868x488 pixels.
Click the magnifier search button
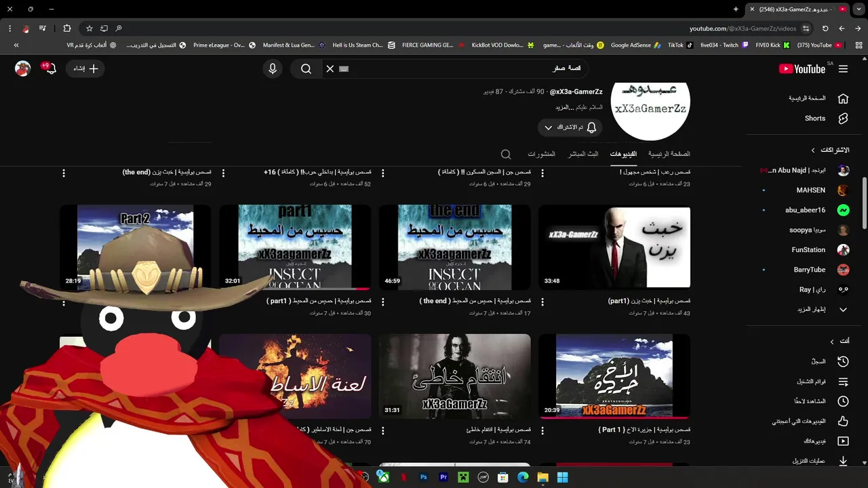(306, 68)
